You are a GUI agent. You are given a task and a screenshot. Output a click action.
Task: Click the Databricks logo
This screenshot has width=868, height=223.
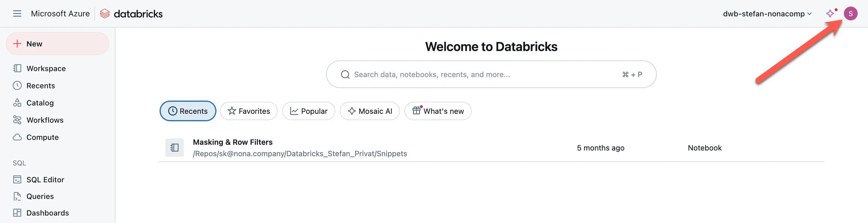click(x=131, y=14)
